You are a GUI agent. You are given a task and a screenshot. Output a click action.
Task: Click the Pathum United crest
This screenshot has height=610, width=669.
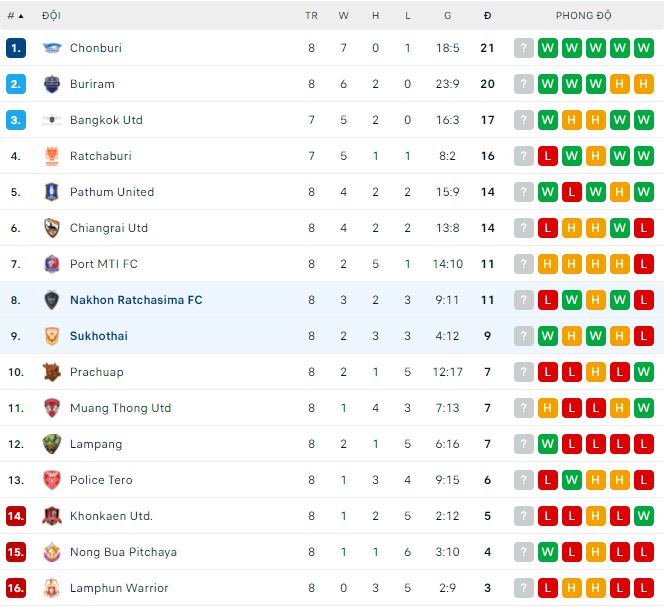(52, 192)
